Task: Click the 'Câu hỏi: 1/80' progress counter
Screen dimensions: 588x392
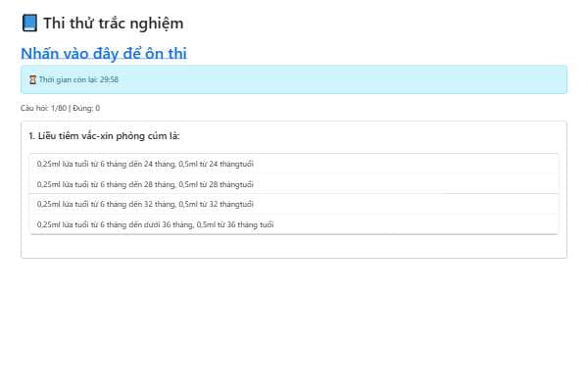Action: point(42,108)
